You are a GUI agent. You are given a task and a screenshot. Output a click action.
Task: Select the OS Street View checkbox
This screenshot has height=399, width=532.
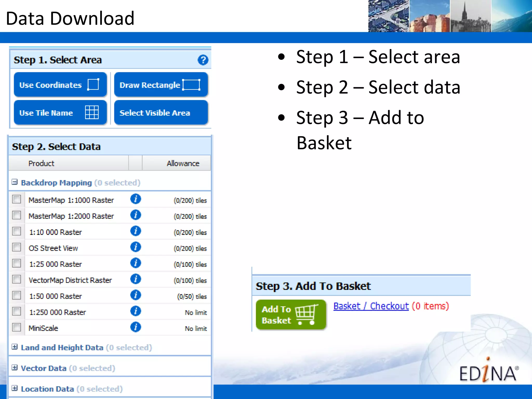[x=17, y=247]
